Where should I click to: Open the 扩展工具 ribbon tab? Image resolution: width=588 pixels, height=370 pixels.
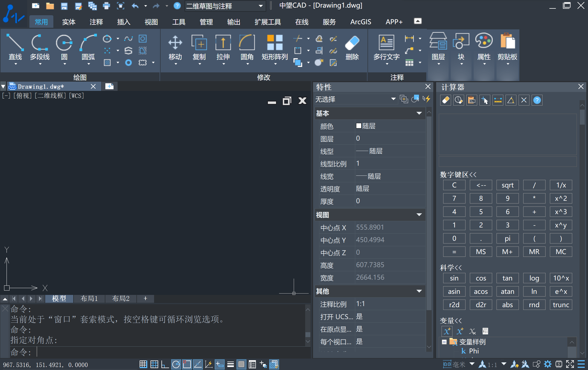268,22
